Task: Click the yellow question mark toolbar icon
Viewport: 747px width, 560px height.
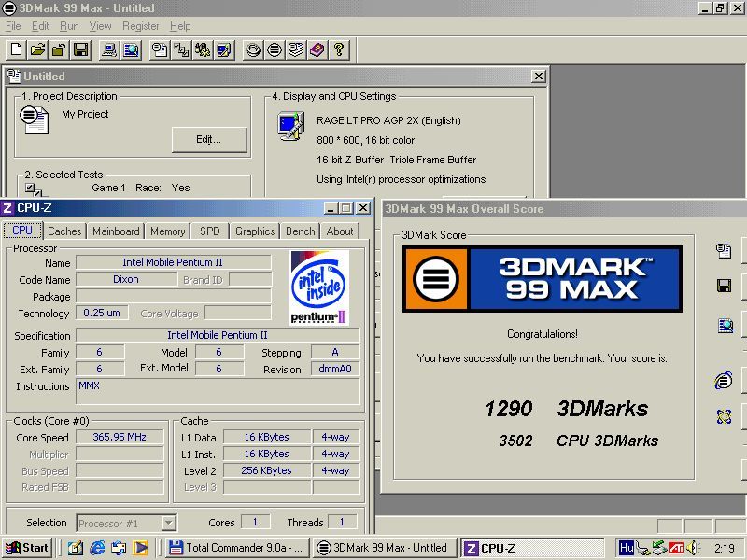Action: [339, 49]
